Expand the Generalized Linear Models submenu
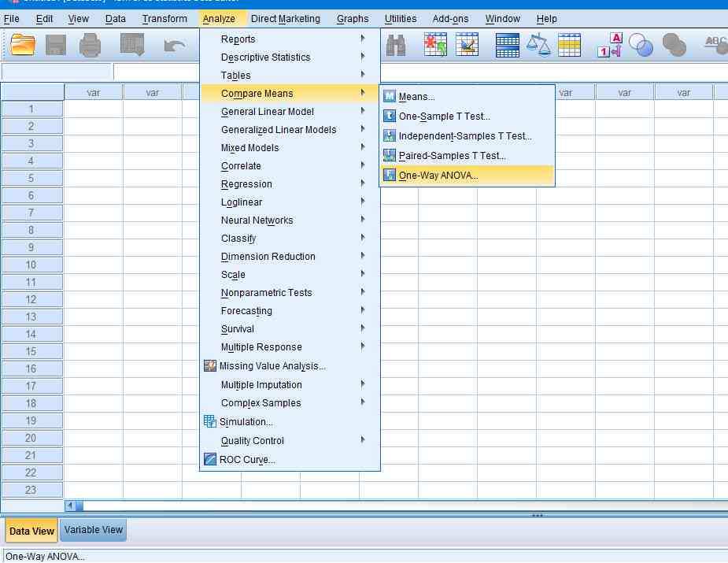The width and height of the screenshot is (728, 563). tap(363, 129)
